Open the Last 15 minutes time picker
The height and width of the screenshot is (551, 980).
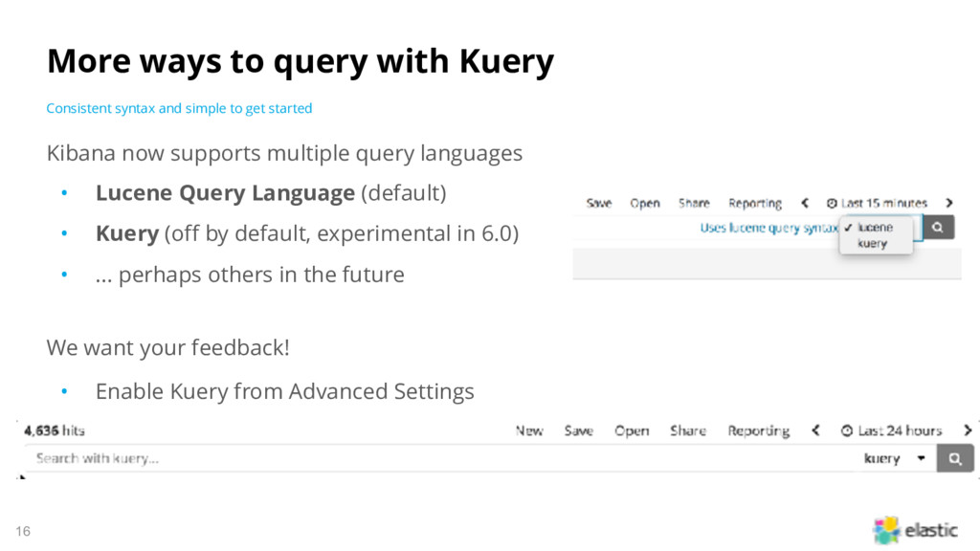883,203
